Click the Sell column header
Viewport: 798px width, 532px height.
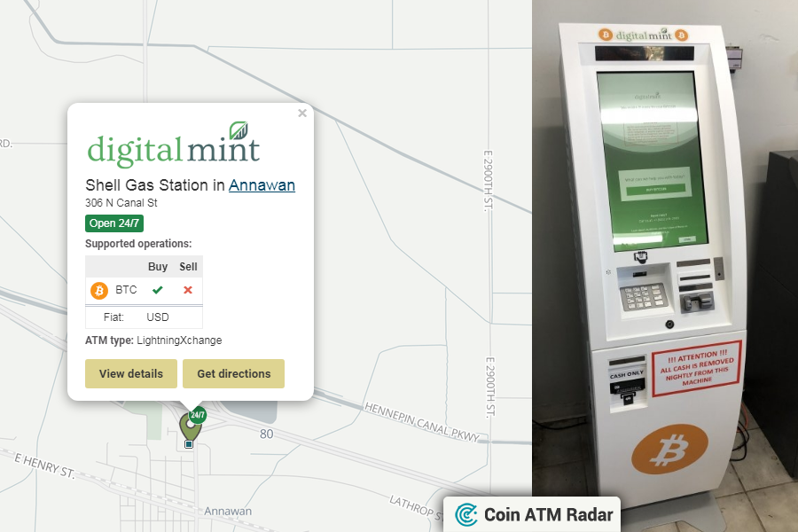coord(188,266)
